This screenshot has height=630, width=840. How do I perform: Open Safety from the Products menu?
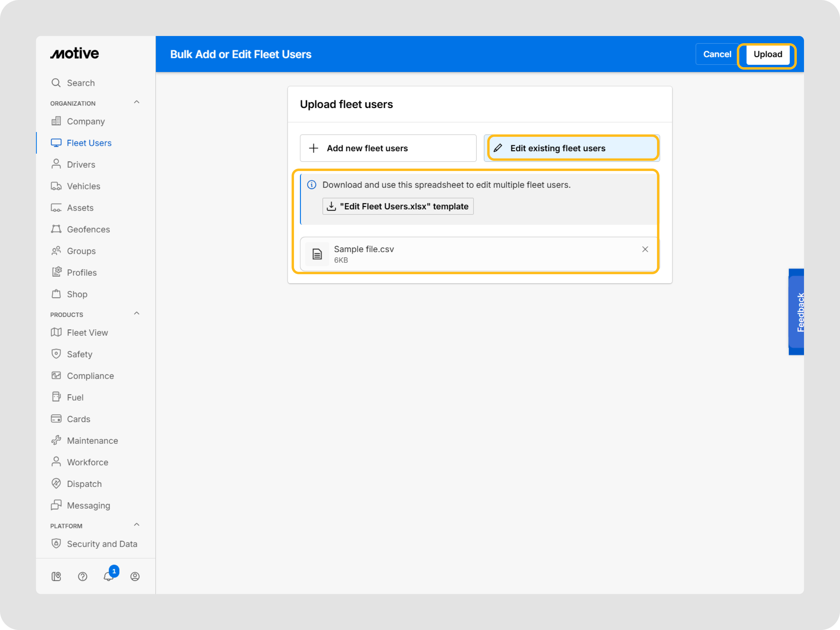[x=79, y=354]
